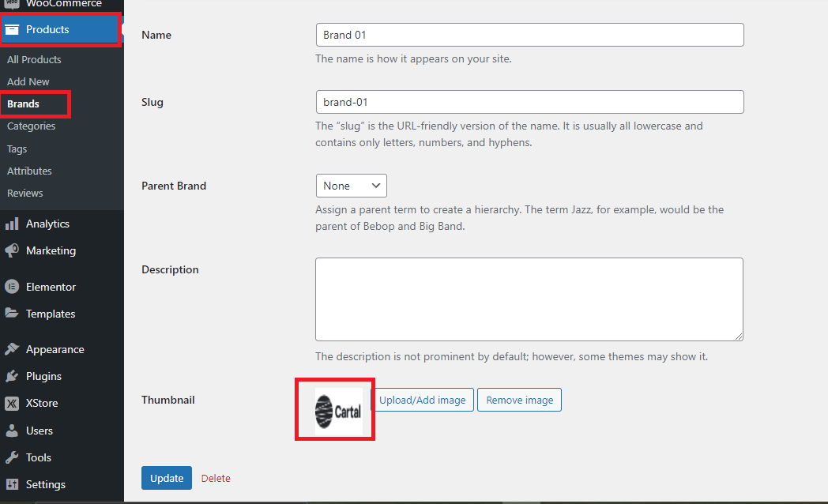
Task: Click the Appearance paintbrush icon
Action: pyautogui.click(x=12, y=349)
